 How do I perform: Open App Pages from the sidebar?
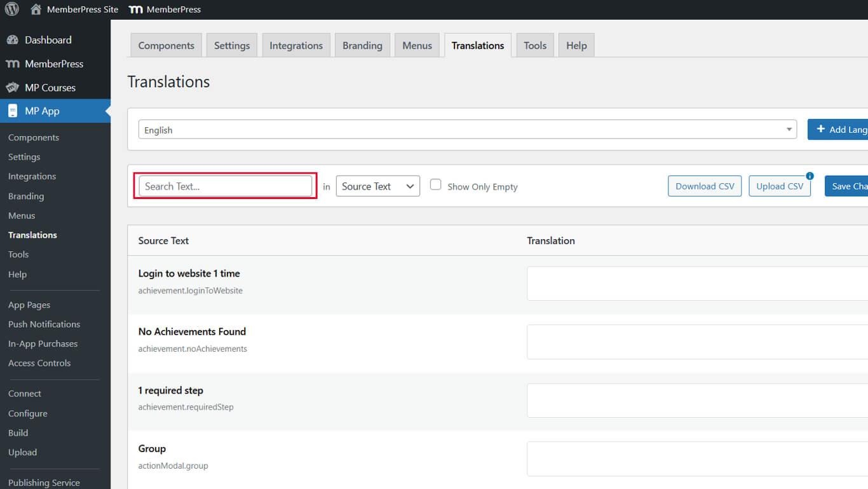click(29, 305)
